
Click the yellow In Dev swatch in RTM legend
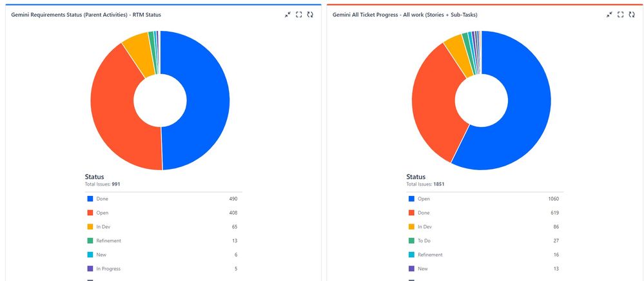(90, 227)
